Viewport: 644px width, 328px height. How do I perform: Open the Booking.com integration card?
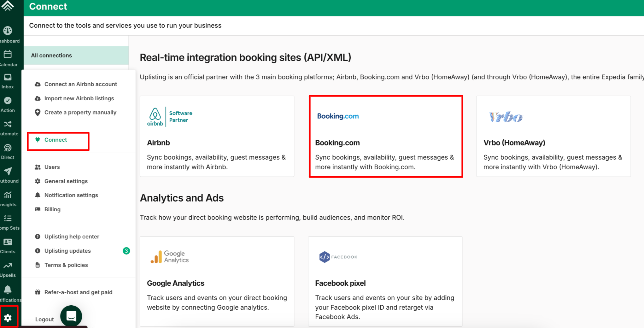[386, 136]
